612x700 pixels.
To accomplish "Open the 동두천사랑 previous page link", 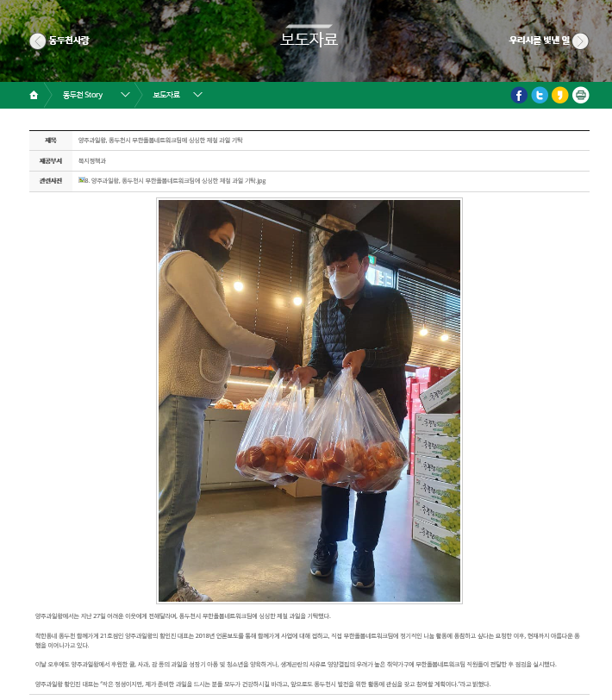I will (x=69, y=41).
